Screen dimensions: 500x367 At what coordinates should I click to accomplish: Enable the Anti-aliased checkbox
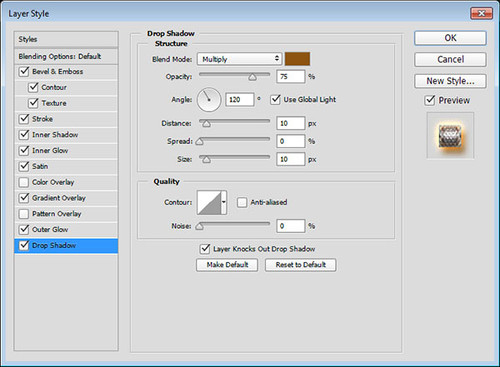click(x=242, y=202)
